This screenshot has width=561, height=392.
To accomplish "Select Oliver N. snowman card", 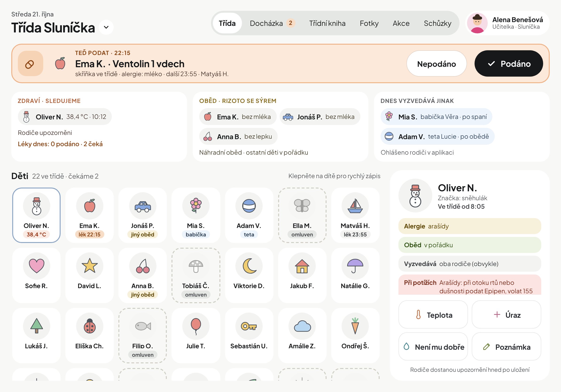I will pyautogui.click(x=36, y=215).
